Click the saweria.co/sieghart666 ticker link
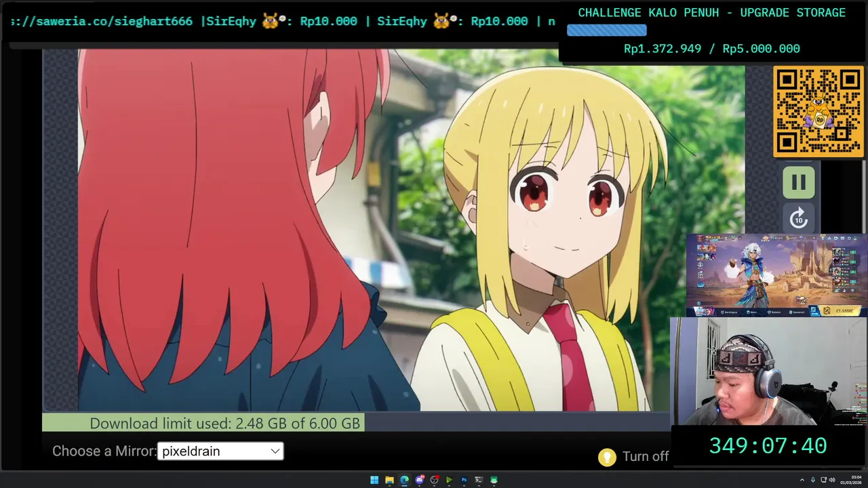The width and height of the screenshot is (868, 488). tap(102, 21)
